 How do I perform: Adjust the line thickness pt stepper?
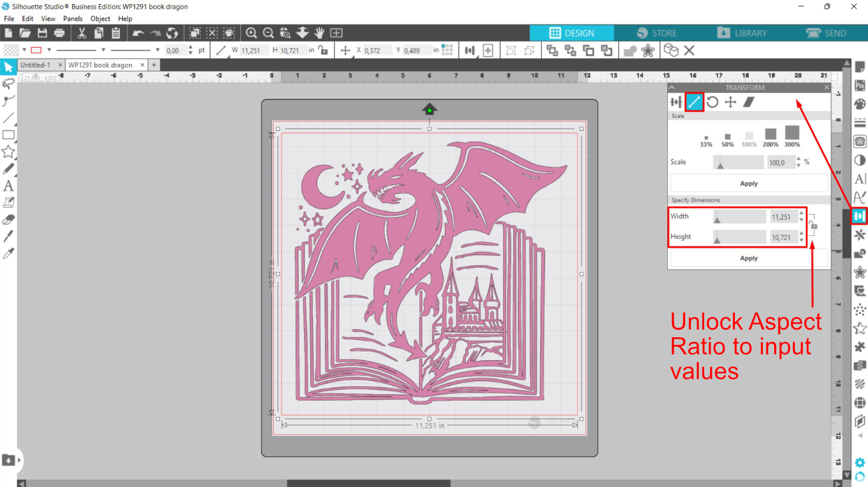point(191,50)
